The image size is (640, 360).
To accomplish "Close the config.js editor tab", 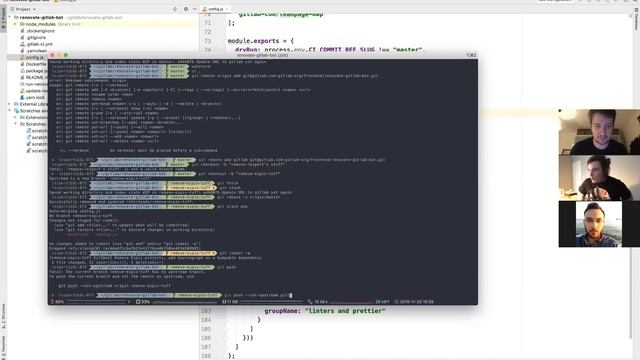I will 227,9.
